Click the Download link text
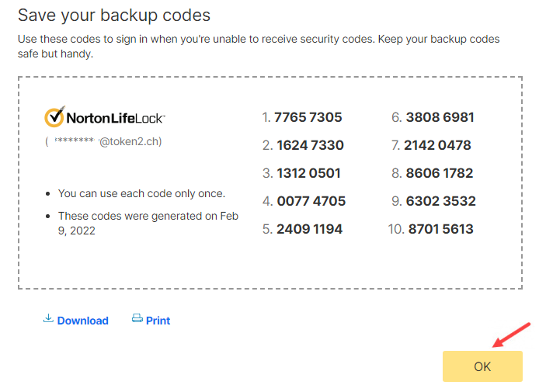This screenshot has height=392, width=546. (x=83, y=321)
